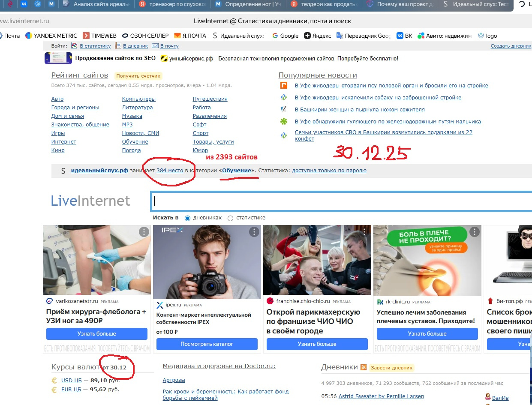The height and width of the screenshot is (405, 532).
Task: Open the 'Продвижение сайтов по SEO' ad
Action: 115,58
